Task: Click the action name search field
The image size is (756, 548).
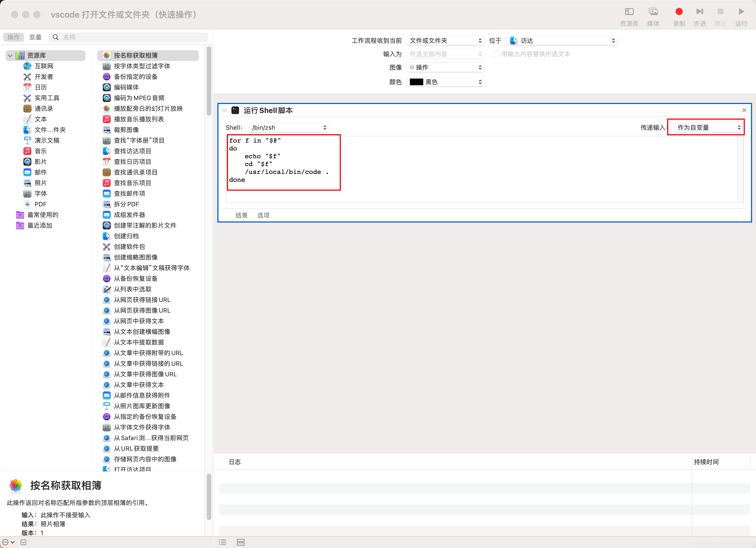Action: [x=133, y=37]
